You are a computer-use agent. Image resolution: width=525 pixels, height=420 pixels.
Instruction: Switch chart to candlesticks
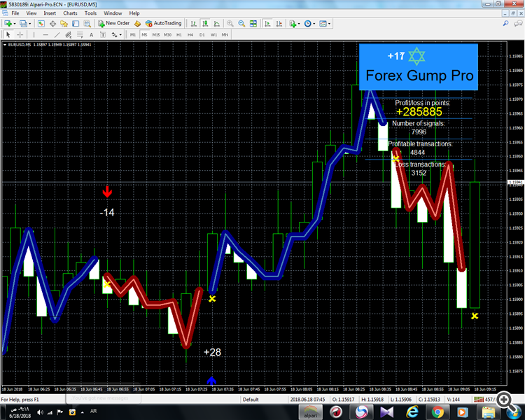[x=205, y=23]
